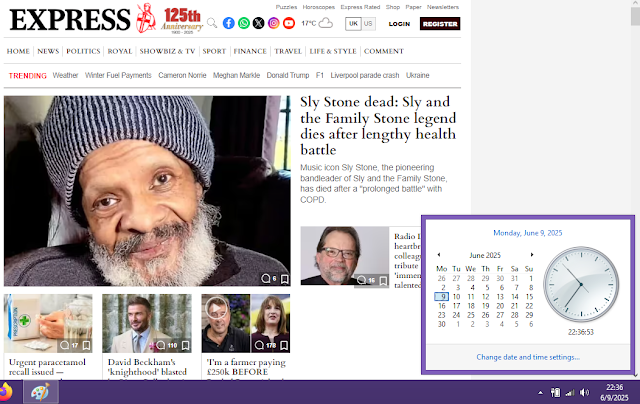
Task: Click the volume speaker tray icon
Action: [x=584, y=393]
